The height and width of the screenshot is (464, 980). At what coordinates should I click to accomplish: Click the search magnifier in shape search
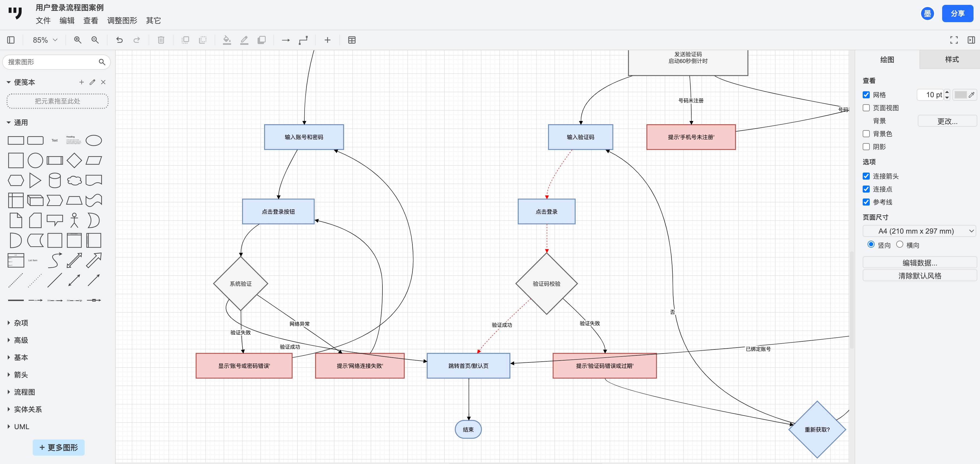(102, 62)
